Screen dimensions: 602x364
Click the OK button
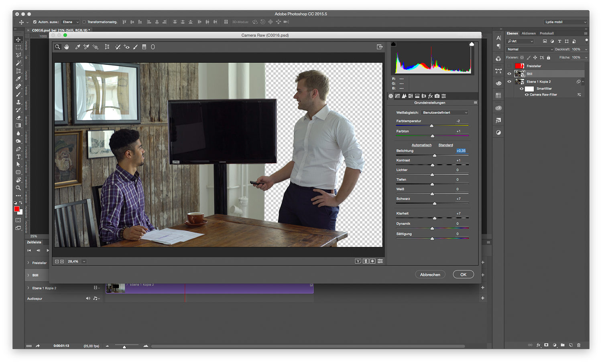tap(463, 275)
